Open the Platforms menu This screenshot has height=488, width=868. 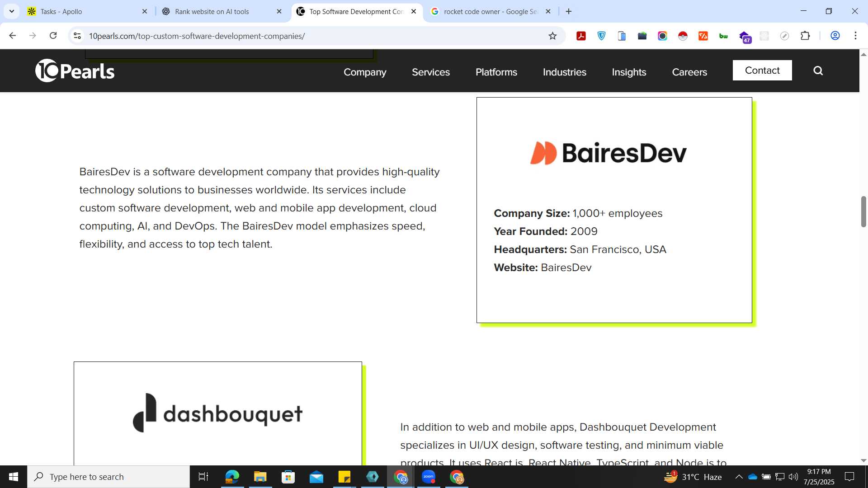496,72
